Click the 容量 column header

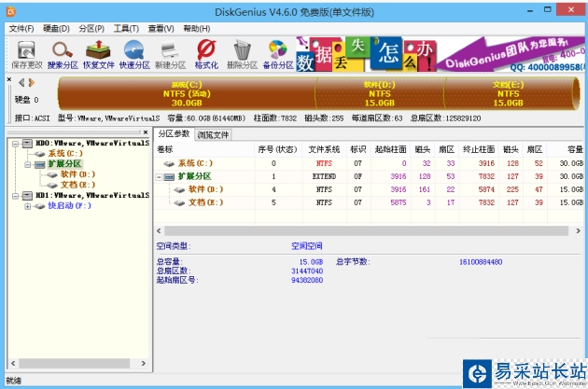point(566,149)
